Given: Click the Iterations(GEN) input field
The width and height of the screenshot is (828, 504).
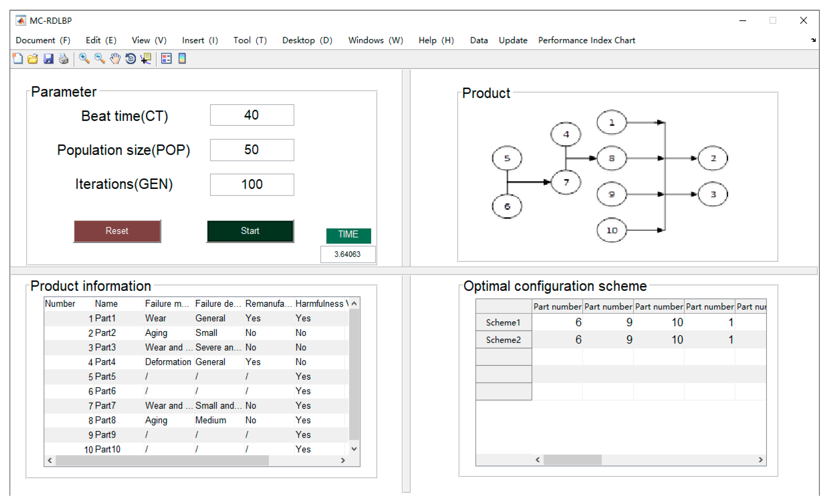Looking at the screenshot, I should click(x=252, y=184).
